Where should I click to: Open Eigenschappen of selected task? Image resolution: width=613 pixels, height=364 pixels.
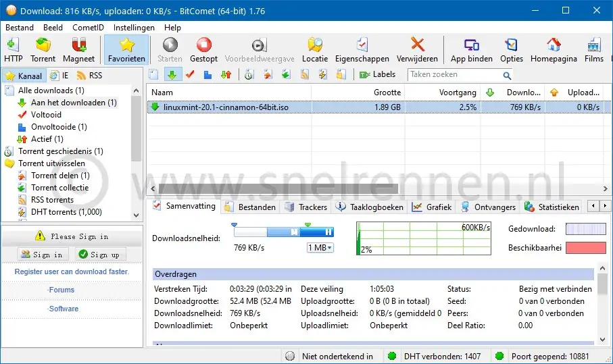(x=362, y=49)
